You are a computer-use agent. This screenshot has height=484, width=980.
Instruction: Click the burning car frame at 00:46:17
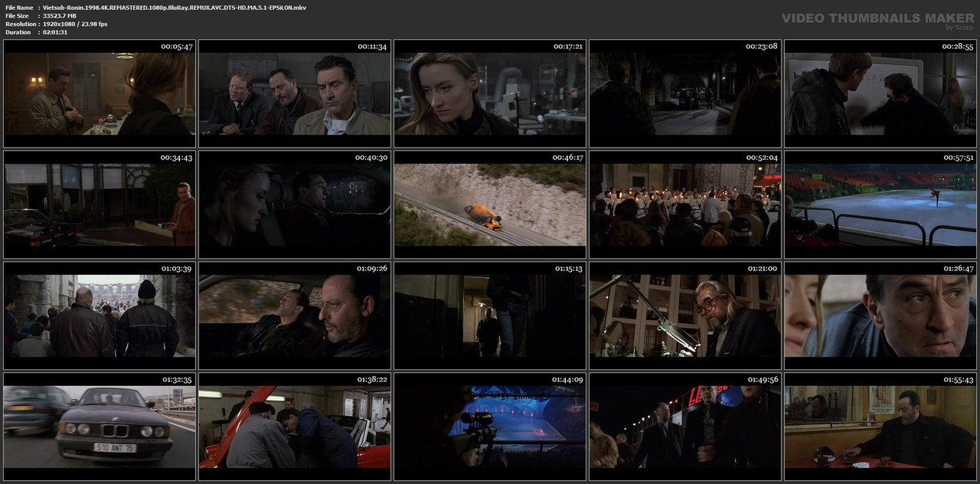(x=490, y=204)
